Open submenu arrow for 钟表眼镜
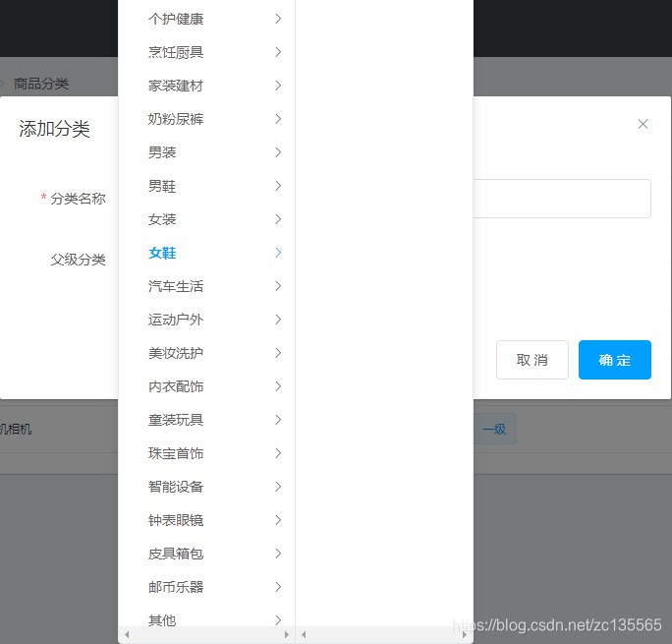Viewport: 672px width, 644px height. coord(278,520)
